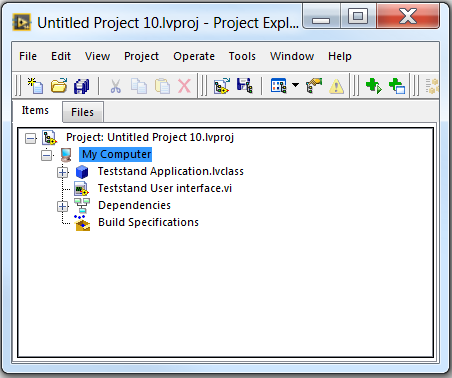This screenshot has height=378, width=452.
Task: Open the Help menu
Action: [x=340, y=56]
